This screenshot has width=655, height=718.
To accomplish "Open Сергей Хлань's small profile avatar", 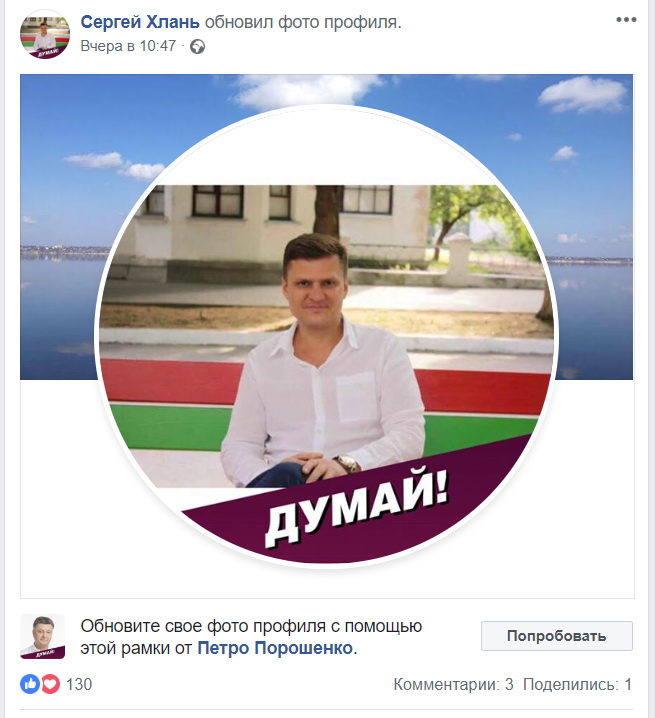I will (45, 34).
